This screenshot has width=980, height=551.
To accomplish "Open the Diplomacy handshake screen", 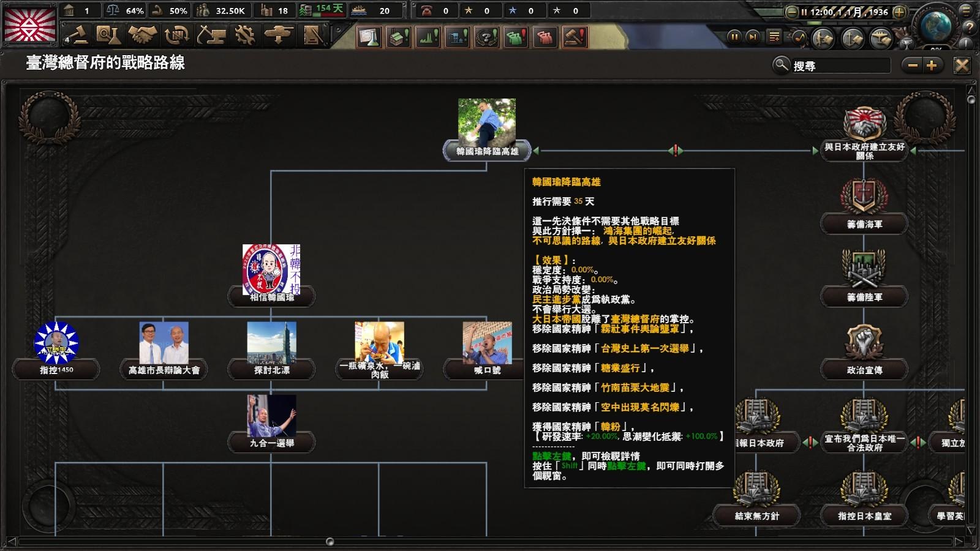I will (143, 36).
